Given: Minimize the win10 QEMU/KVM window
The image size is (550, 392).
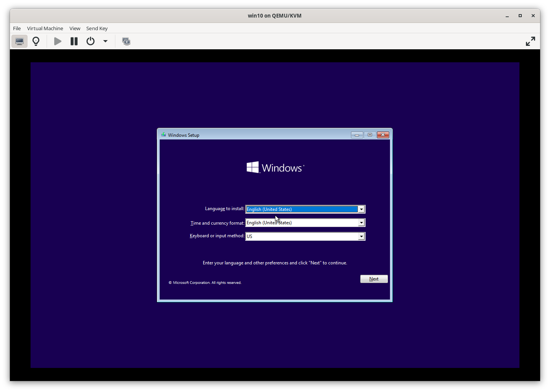Looking at the screenshot, I should click(507, 16).
